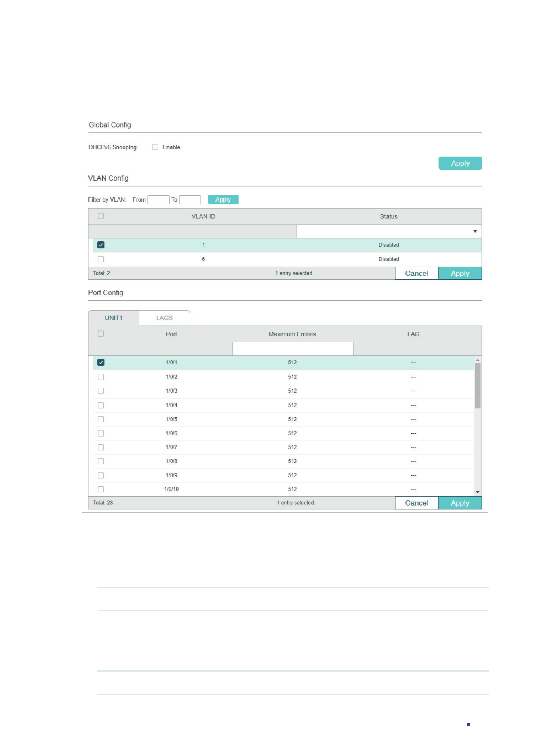Screen dimensions: 535x756
Task: Cancel the Port Config changes
Action: coord(417,503)
